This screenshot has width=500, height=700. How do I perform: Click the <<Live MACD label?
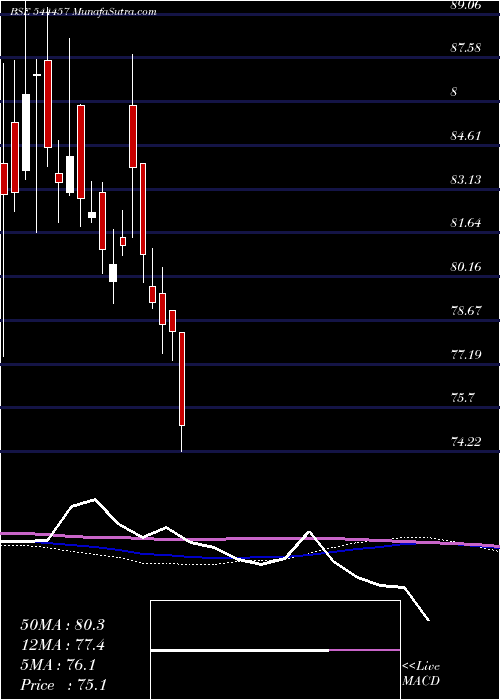pyautogui.click(x=421, y=674)
